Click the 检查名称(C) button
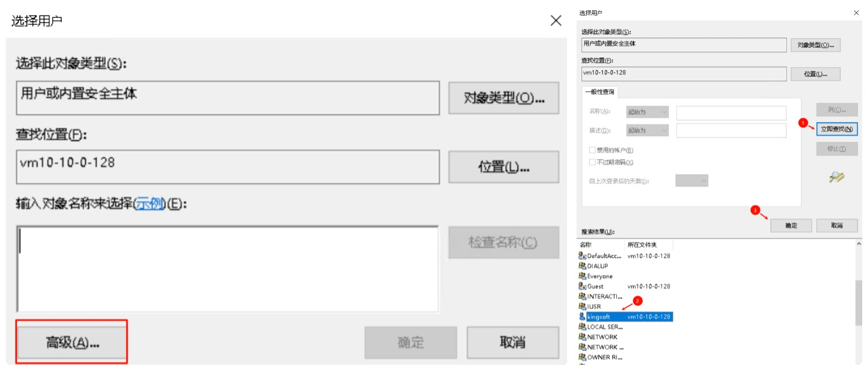Image resolution: width=868 pixels, height=370 pixels. click(x=503, y=242)
